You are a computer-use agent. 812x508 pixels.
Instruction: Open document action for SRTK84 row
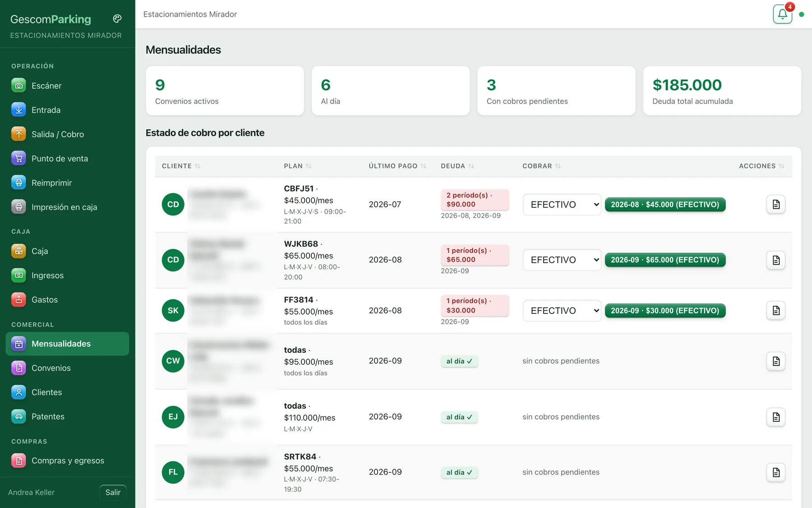click(776, 472)
